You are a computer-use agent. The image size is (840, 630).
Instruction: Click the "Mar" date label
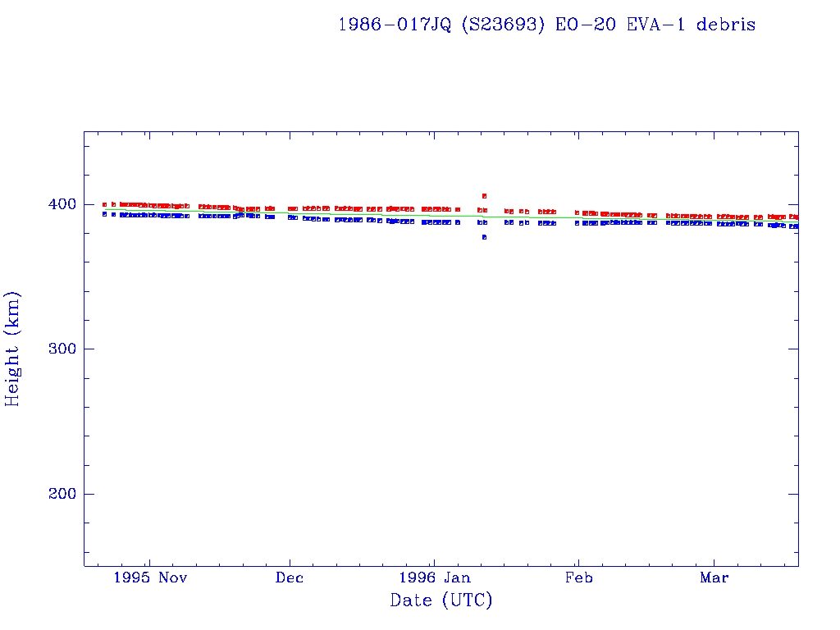pos(714,578)
